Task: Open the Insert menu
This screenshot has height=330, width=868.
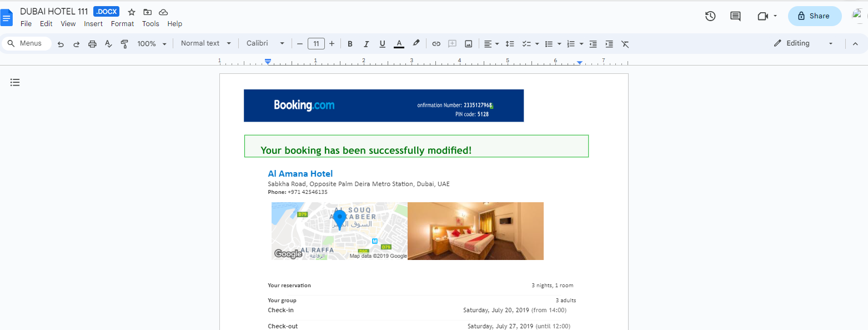Action: 93,24
